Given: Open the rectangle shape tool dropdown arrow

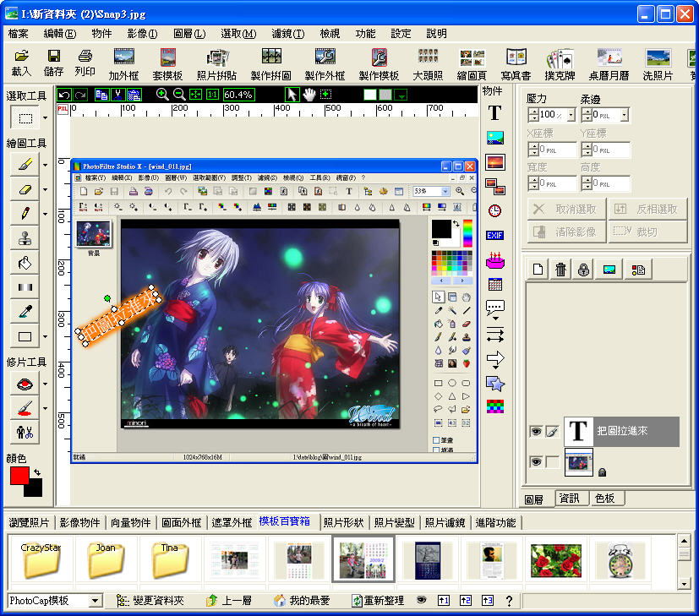Looking at the screenshot, I should click(45, 336).
